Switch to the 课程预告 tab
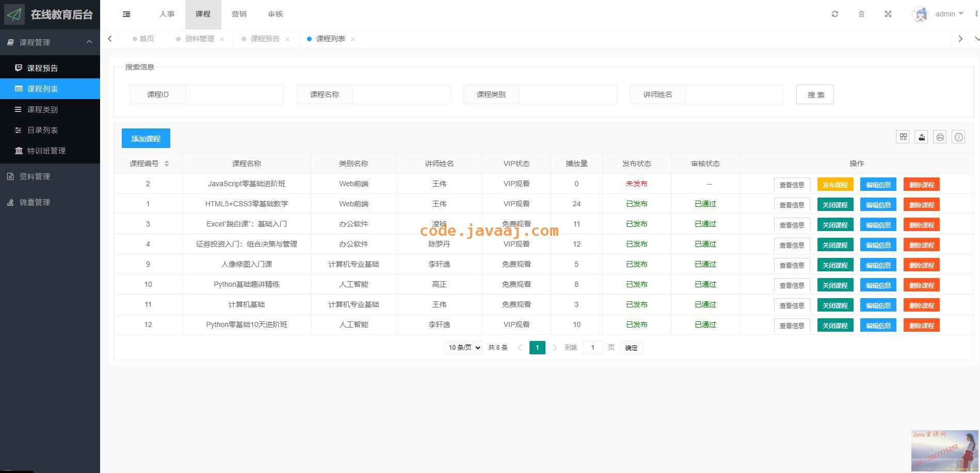This screenshot has height=473, width=980. click(x=265, y=39)
